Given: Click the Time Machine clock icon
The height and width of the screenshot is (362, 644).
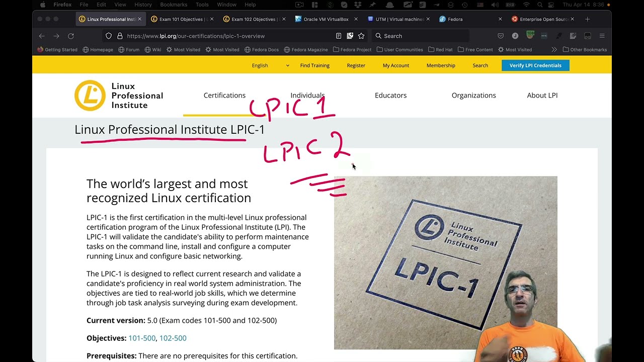Looking at the screenshot, I should click(x=464, y=5).
